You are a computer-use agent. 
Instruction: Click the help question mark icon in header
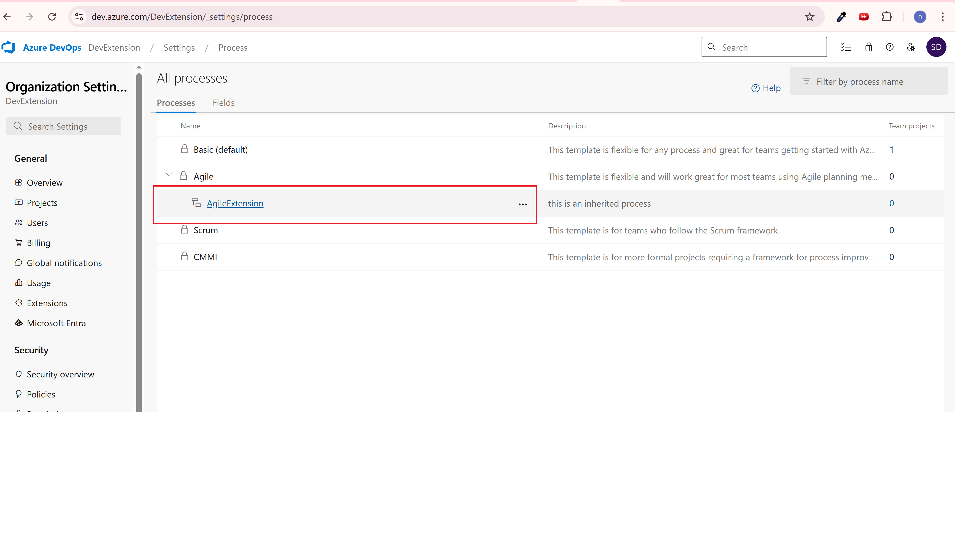tap(890, 47)
